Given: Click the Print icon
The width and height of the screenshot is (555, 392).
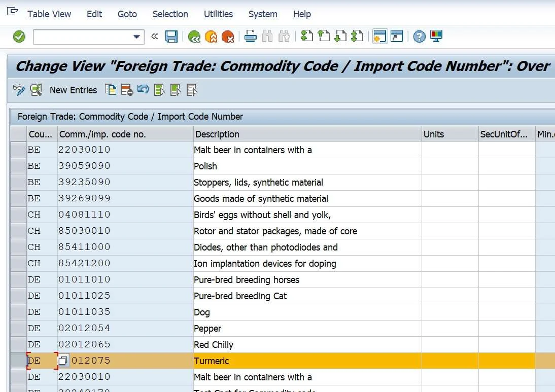Looking at the screenshot, I should coord(251,37).
